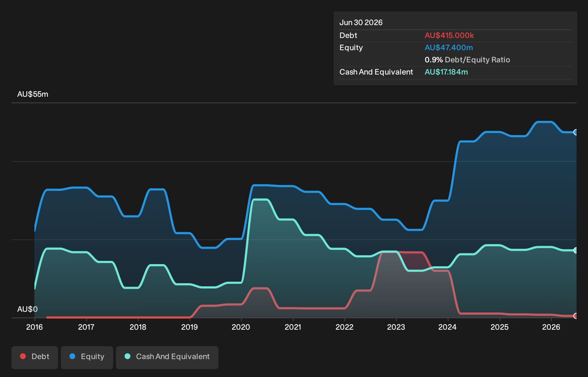Image resolution: width=588 pixels, height=377 pixels.
Task: Select the Cash And Equivalent endpoint marker
Action: point(576,250)
